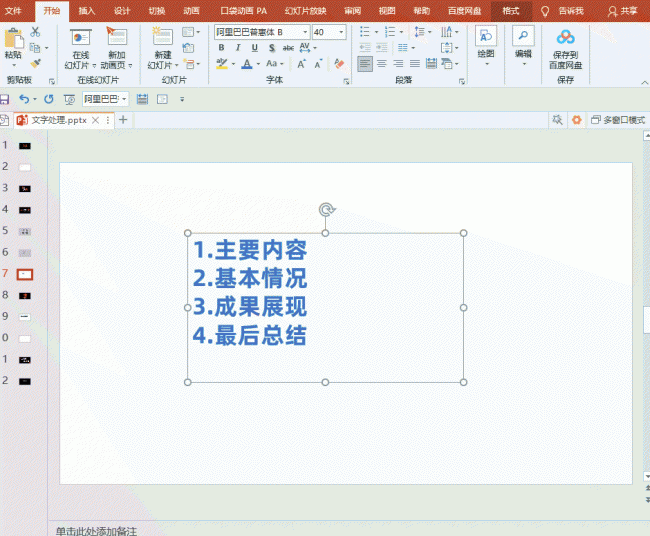The height and width of the screenshot is (536, 650).
Task: Toggle align right
Action: pyautogui.click(x=398, y=64)
